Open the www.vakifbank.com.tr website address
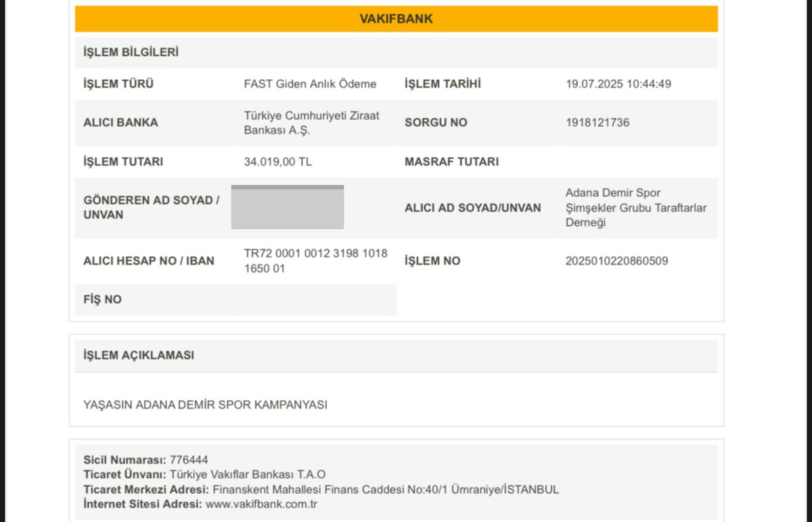Screen dimensions: 812x522 [262, 504]
